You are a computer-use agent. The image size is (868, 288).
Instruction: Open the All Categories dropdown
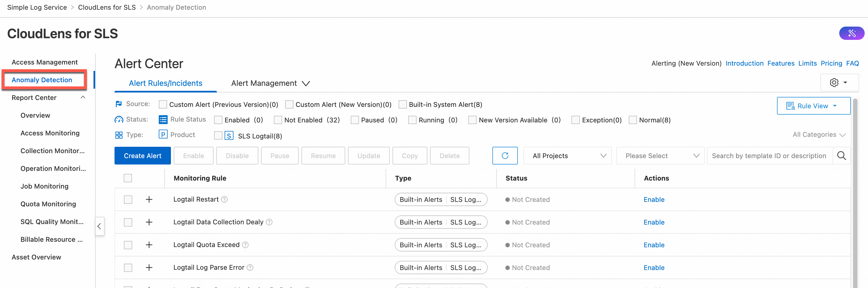coord(819,135)
